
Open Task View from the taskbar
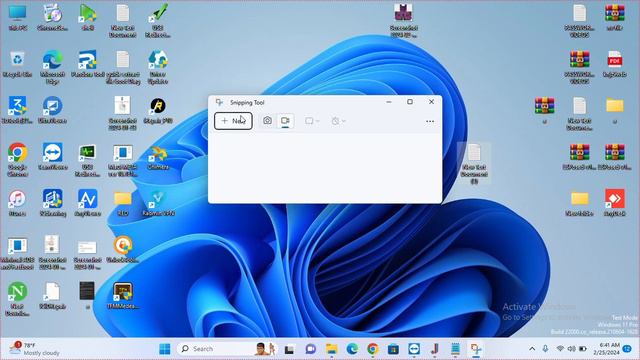pyautogui.click(x=289, y=349)
